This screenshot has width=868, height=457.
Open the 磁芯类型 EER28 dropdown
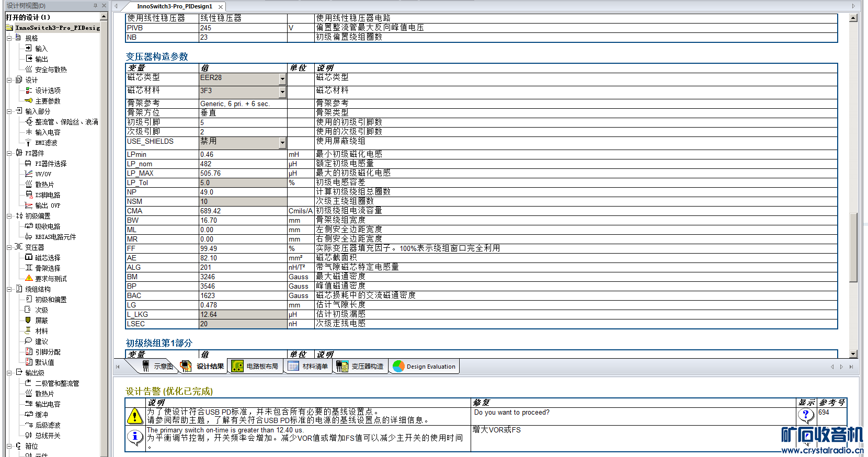pos(282,79)
